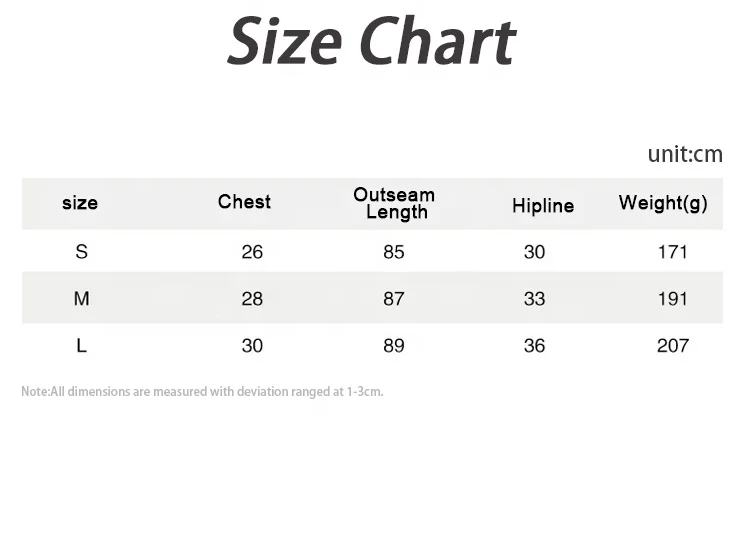Select the L size row label

[x=81, y=346]
